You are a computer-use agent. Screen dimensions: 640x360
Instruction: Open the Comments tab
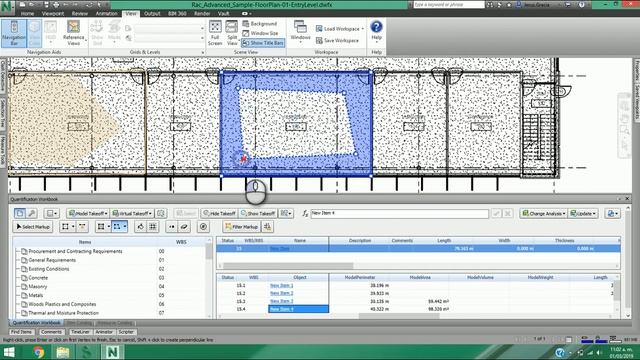tap(51, 332)
